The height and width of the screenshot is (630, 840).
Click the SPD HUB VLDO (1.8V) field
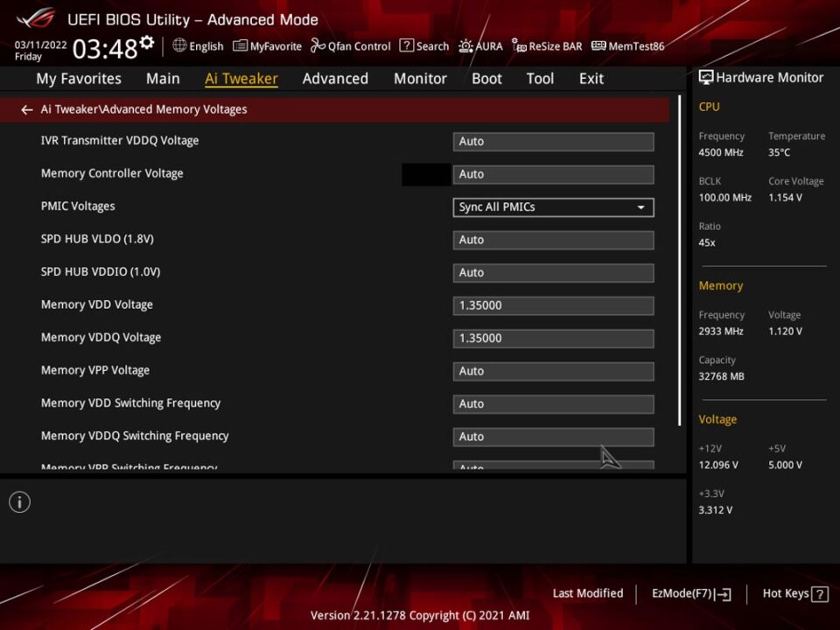(553, 240)
